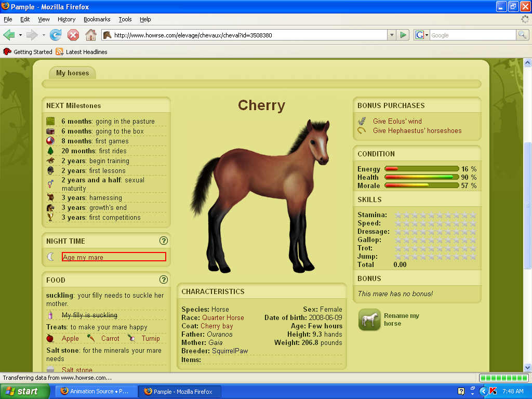The width and height of the screenshot is (532, 399).
Task: Click the Forward arrow button
Action: point(32,35)
